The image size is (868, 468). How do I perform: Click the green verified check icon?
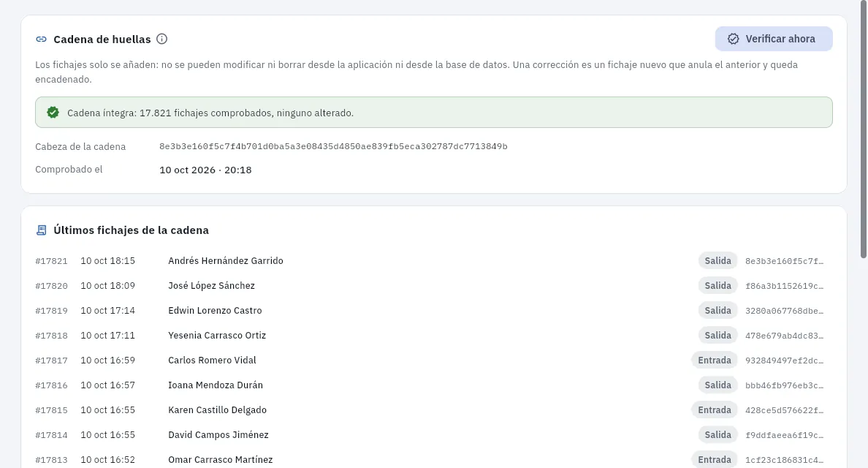pos(53,113)
